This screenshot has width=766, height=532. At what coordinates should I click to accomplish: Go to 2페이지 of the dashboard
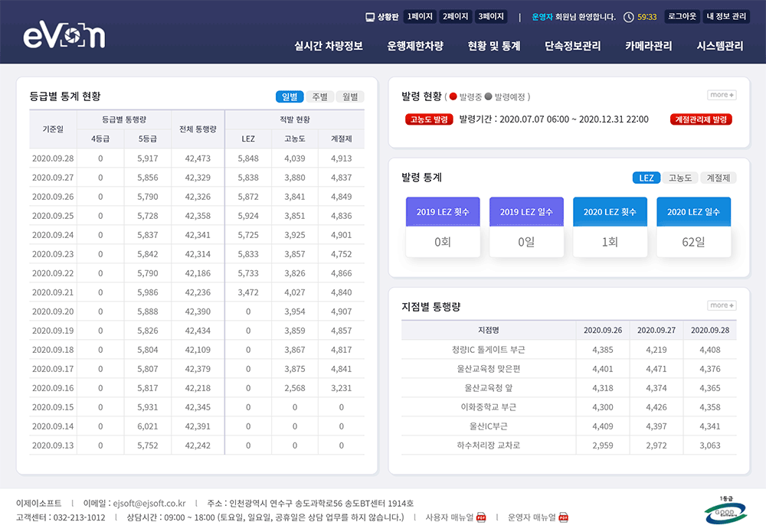(456, 16)
